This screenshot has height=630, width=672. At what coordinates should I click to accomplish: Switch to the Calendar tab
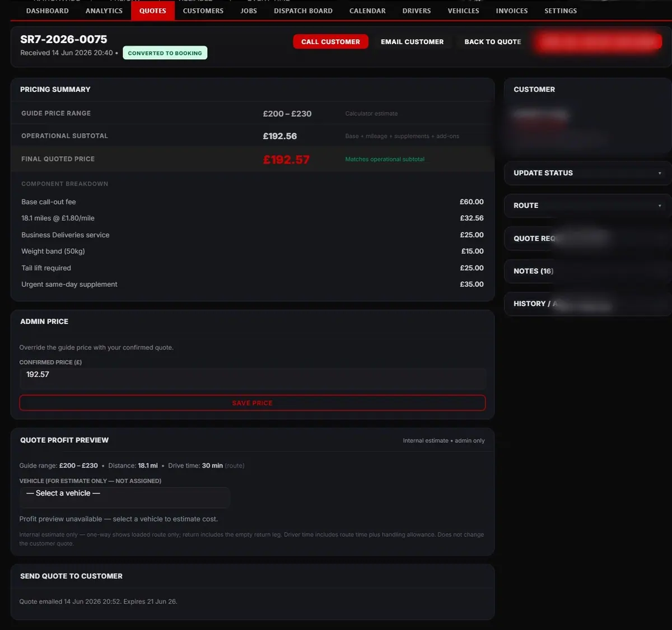[x=367, y=11]
